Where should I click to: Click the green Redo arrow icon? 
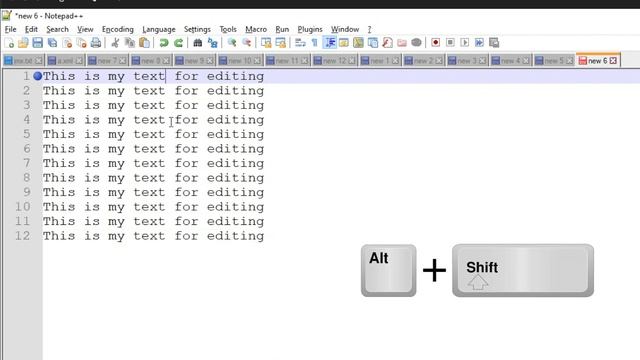coord(178,42)
